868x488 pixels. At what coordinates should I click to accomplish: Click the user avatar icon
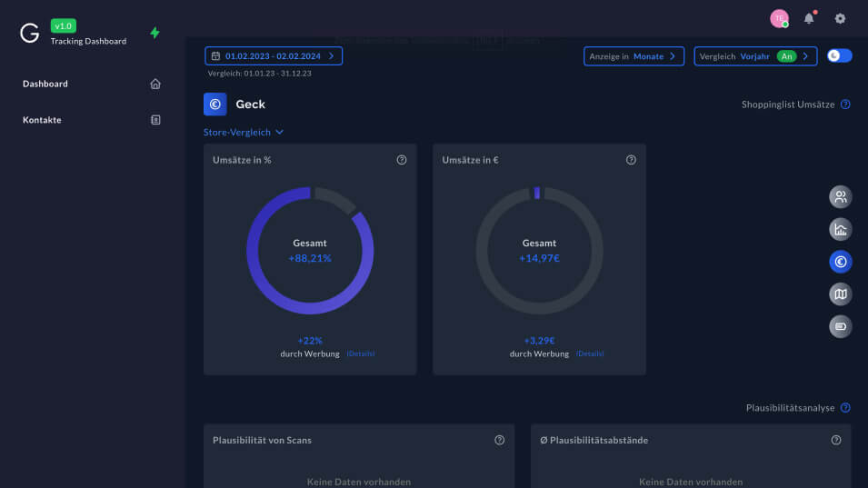pos(779,18)
